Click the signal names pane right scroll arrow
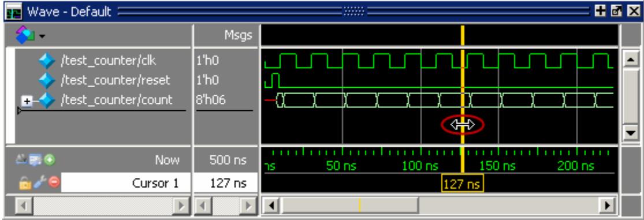Screen dimensions: 644x220 181,205
